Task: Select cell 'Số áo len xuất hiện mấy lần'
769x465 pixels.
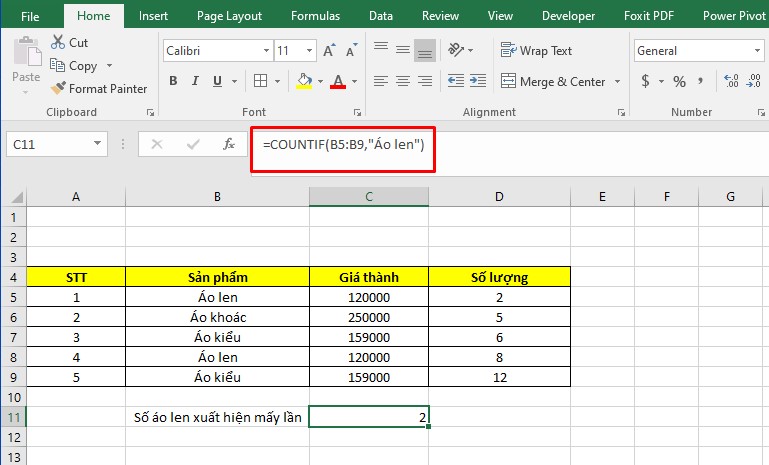Action: pyautogui.click(x=217, y=417)
